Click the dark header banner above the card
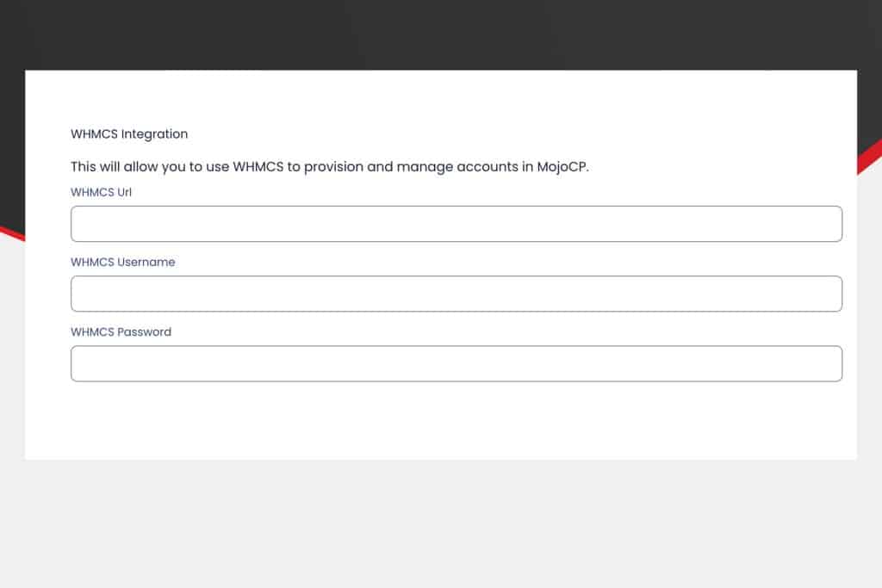 pyautogui.click(x=441, y=34)
